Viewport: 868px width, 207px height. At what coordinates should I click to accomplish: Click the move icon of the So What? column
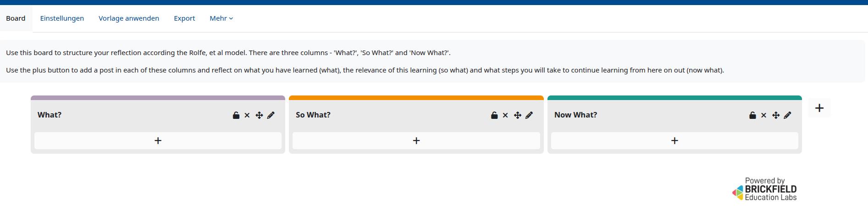click(517, 115)
